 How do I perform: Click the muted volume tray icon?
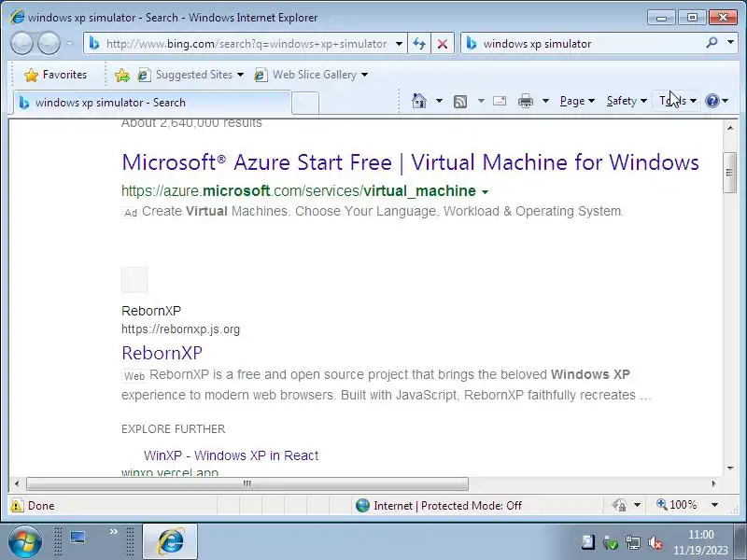tap(655, 542)
